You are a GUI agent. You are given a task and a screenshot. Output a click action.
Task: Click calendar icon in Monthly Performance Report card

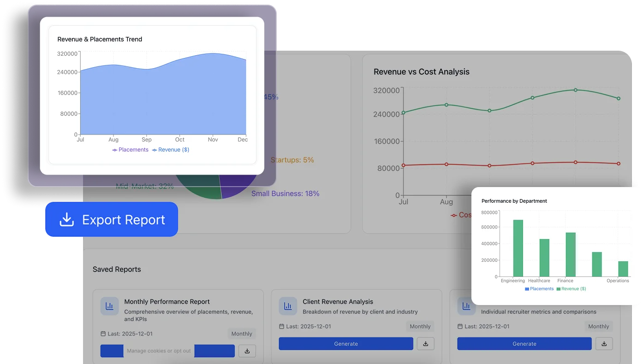[103, 334]
